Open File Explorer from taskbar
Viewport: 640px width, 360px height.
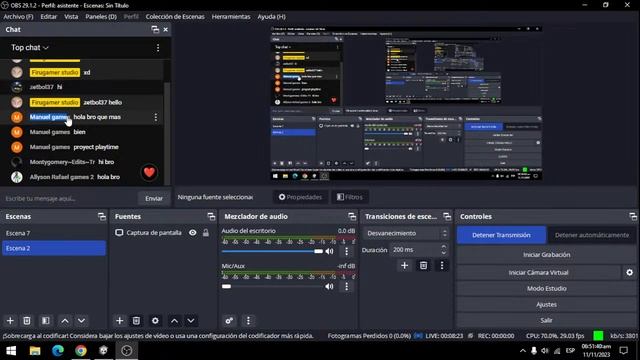pyautogui.click(x=35, y=351)
